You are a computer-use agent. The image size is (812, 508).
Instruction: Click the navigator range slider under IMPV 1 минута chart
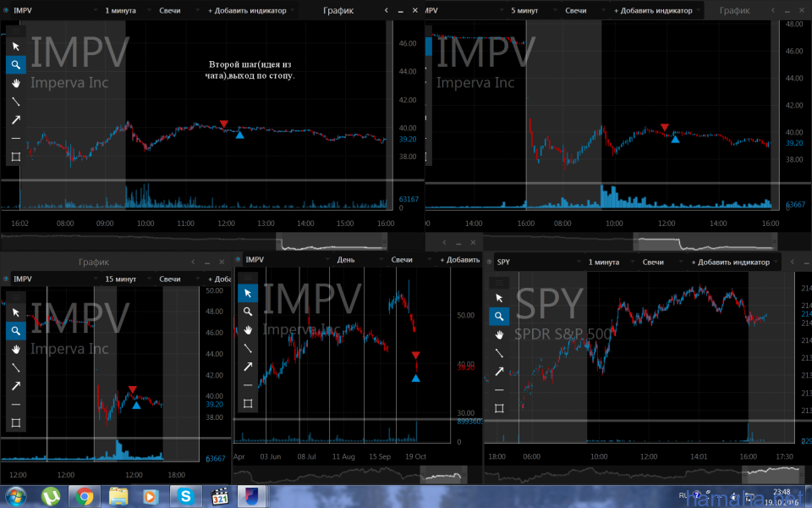[x=332, y=241]
